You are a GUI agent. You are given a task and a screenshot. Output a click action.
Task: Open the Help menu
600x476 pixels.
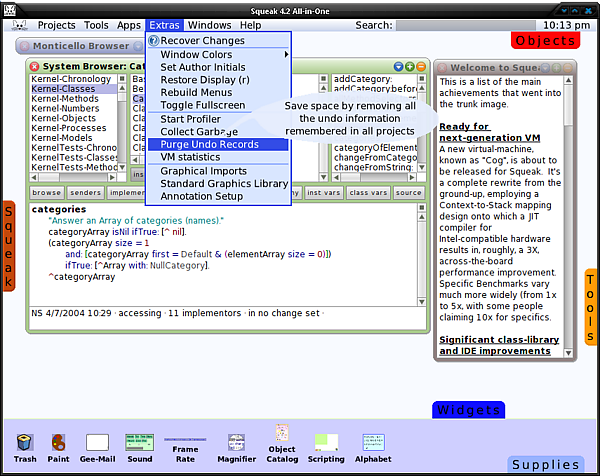[x=250, y=25]
